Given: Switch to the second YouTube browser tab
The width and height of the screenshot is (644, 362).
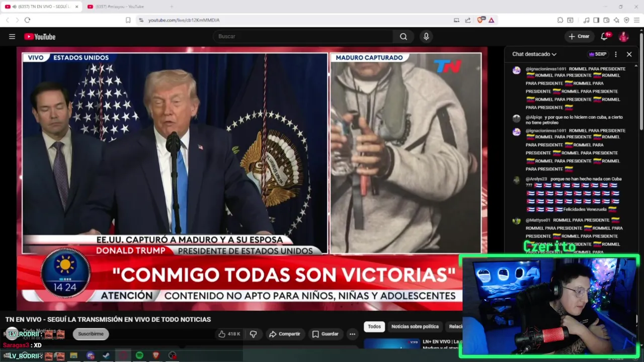Looking at the screenshot, I should click(x=124, y=7).
